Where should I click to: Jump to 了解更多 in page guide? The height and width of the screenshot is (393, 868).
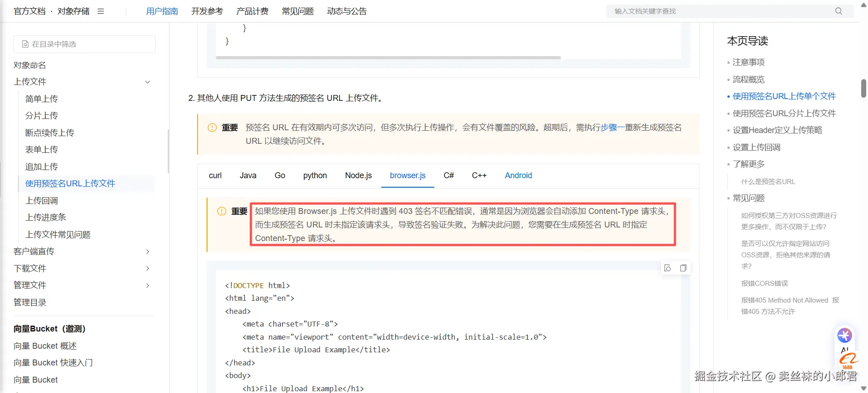748,164
